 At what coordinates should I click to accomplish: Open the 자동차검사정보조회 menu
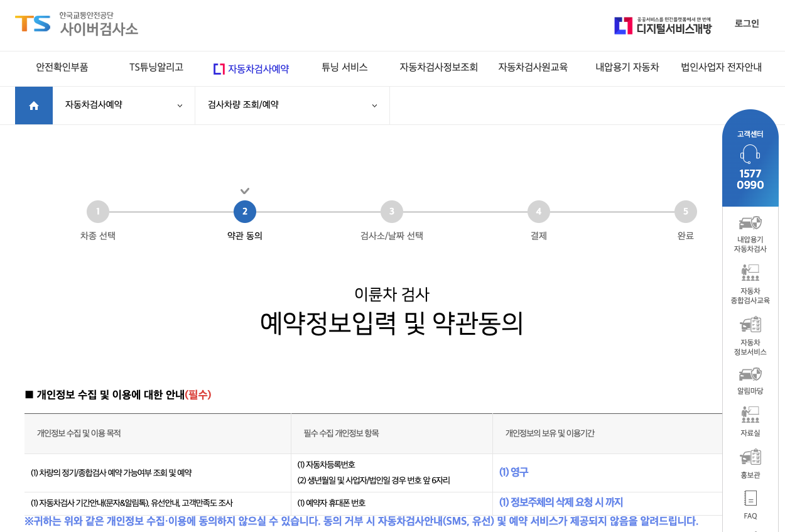click(x=439, y=67)
